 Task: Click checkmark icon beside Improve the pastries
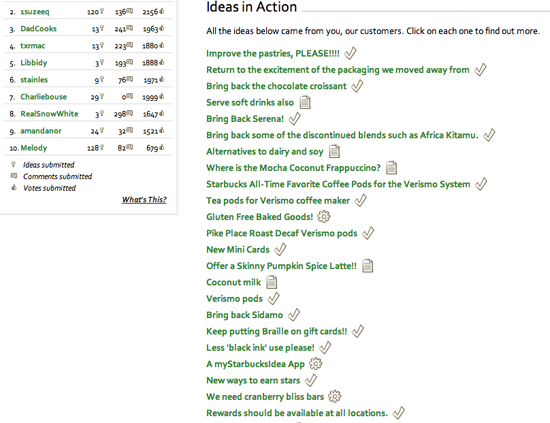(350, 53)
